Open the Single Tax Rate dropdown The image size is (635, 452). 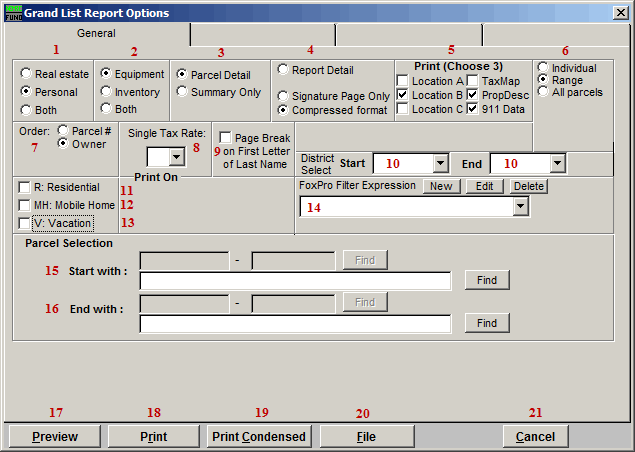pos(176,157)
